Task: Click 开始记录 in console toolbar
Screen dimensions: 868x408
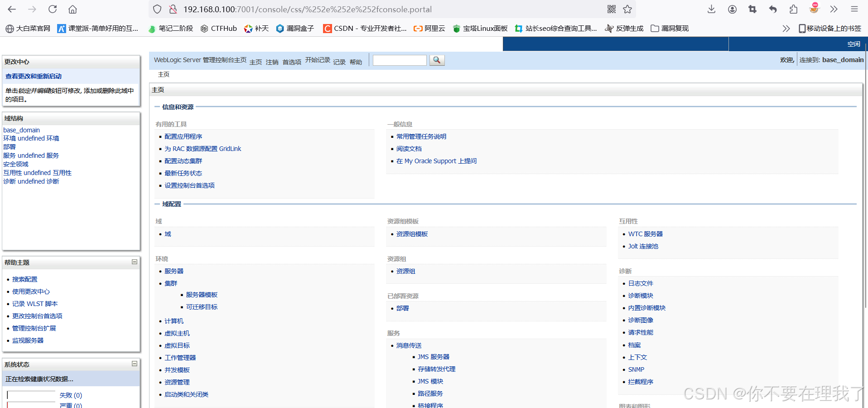Action: coord(318,60)
